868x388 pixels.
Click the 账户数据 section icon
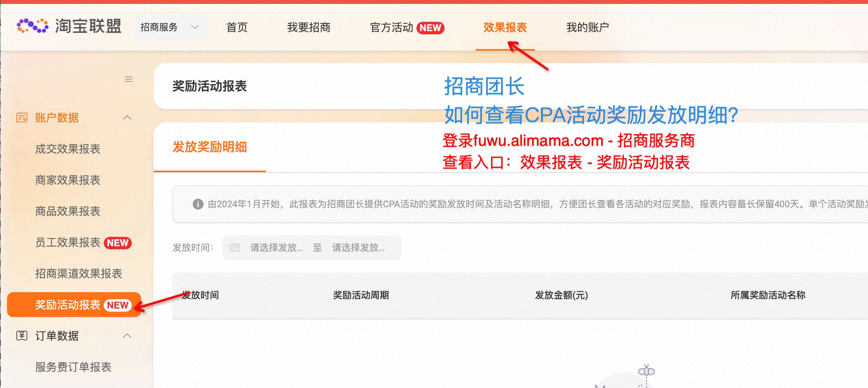[x=22, y=117]
